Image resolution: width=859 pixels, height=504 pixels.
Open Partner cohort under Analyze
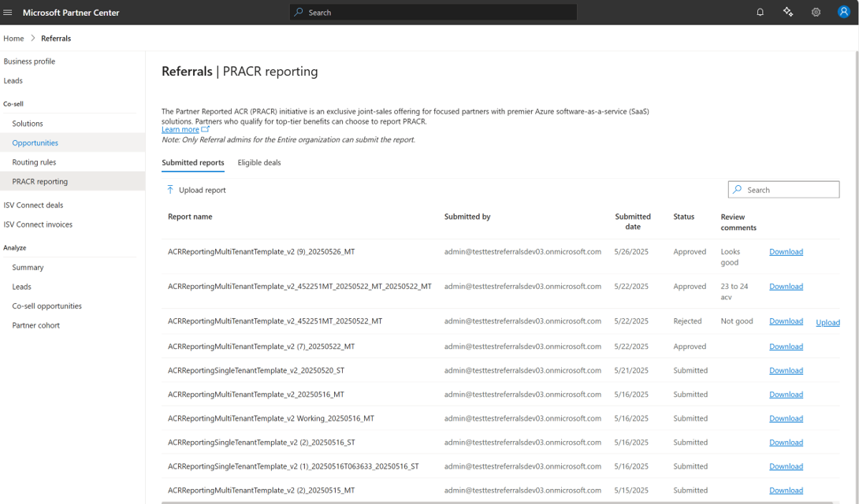[36, 325]
